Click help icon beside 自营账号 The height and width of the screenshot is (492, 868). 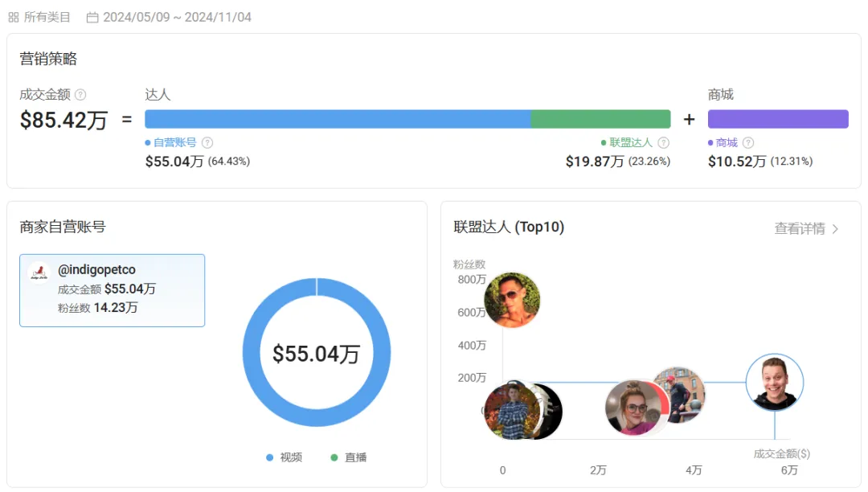(x=207, y=143)
